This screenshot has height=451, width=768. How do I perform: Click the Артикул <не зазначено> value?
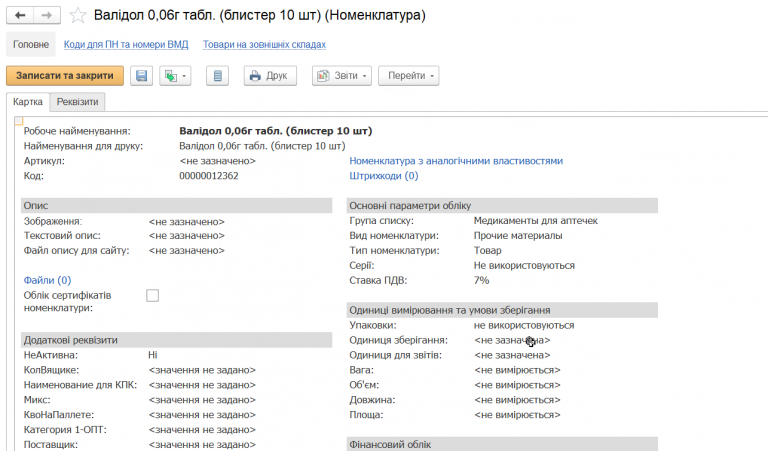click(x=217, y=161)
